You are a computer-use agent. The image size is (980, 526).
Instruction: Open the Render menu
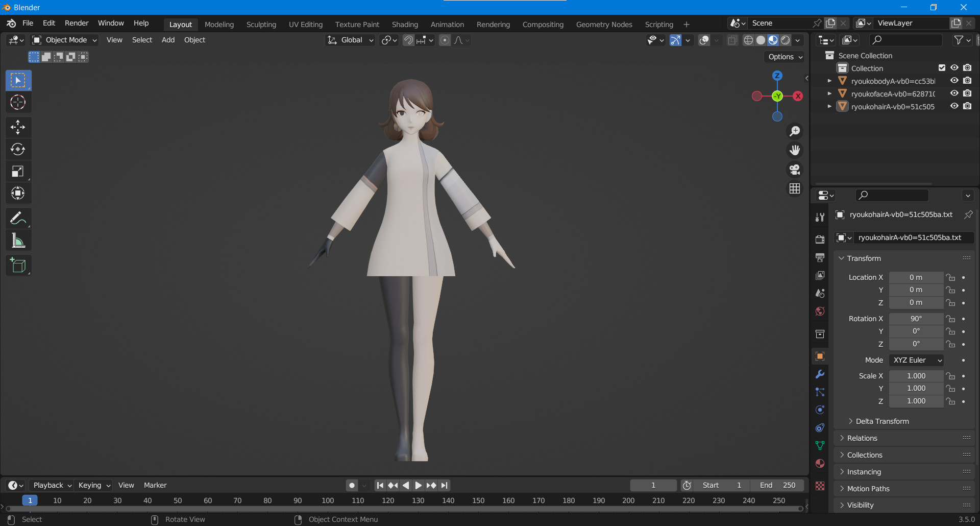pos(77,23)
